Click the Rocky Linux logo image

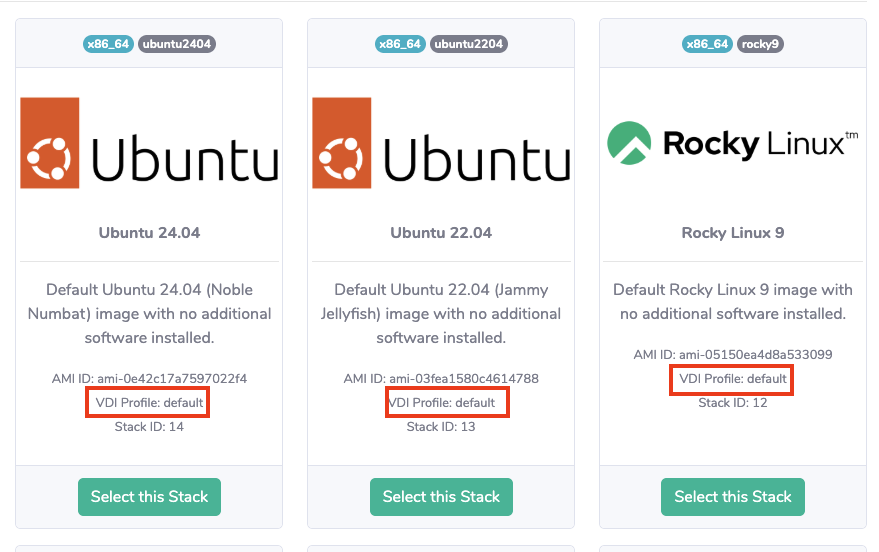pyautogui.click(x=733, y=143)
